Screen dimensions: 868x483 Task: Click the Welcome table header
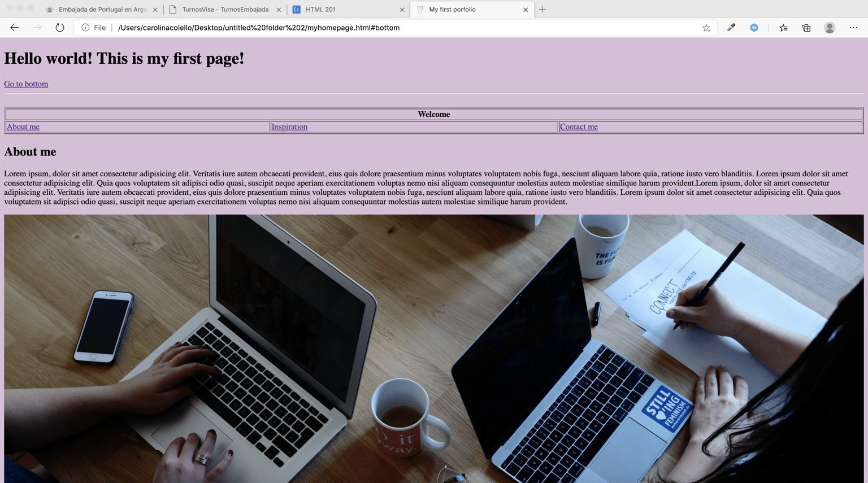pos(434,114)
